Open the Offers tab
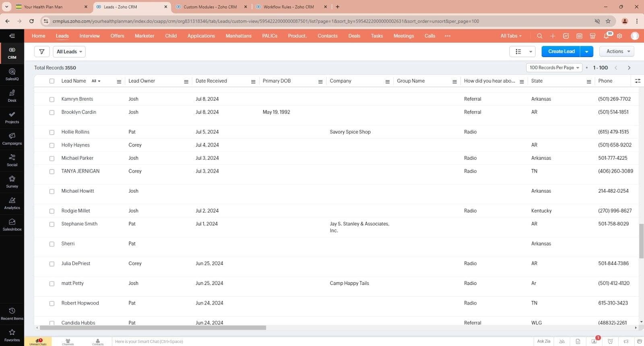The image size is (644, 346). (x=117, y=36)
